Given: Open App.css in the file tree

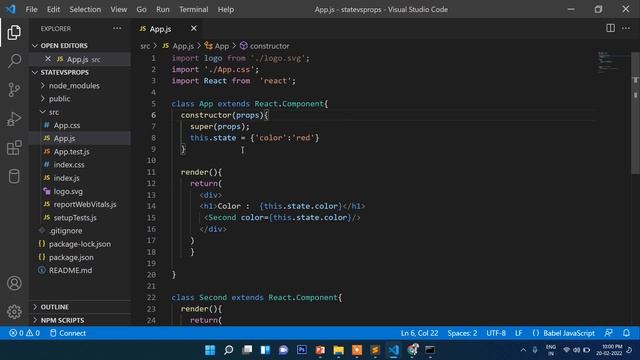Looking at the screenshot, I should (x=67, y=125).
